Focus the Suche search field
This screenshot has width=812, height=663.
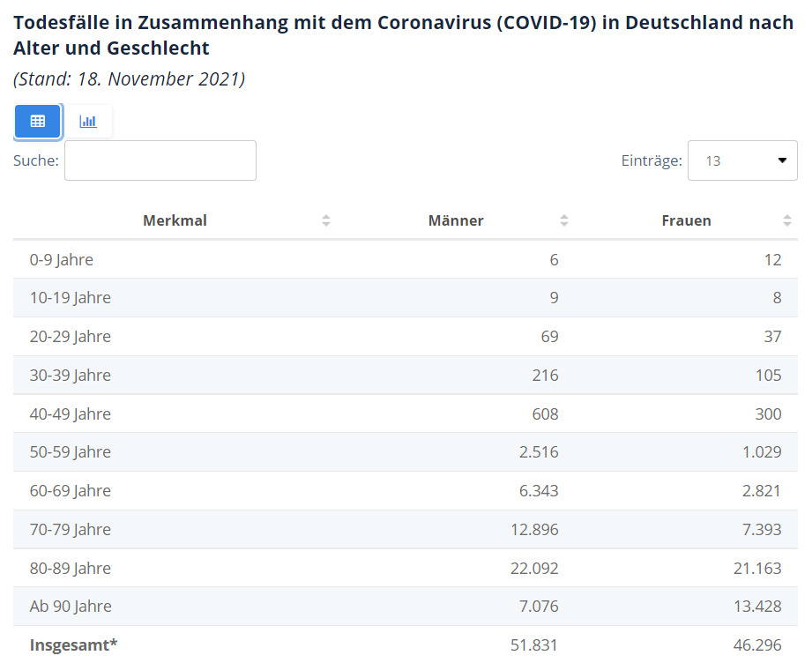click(160, 160)
